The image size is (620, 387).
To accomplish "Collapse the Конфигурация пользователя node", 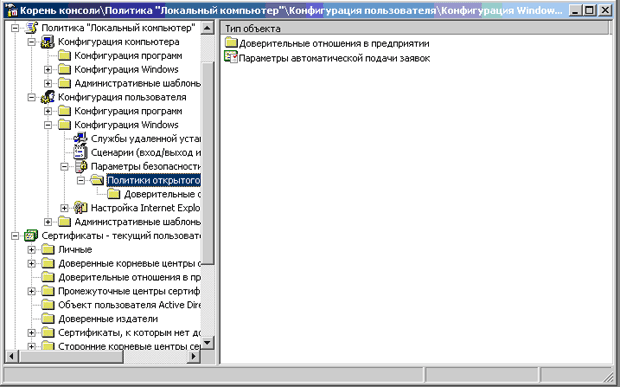I will coord(32,97).
